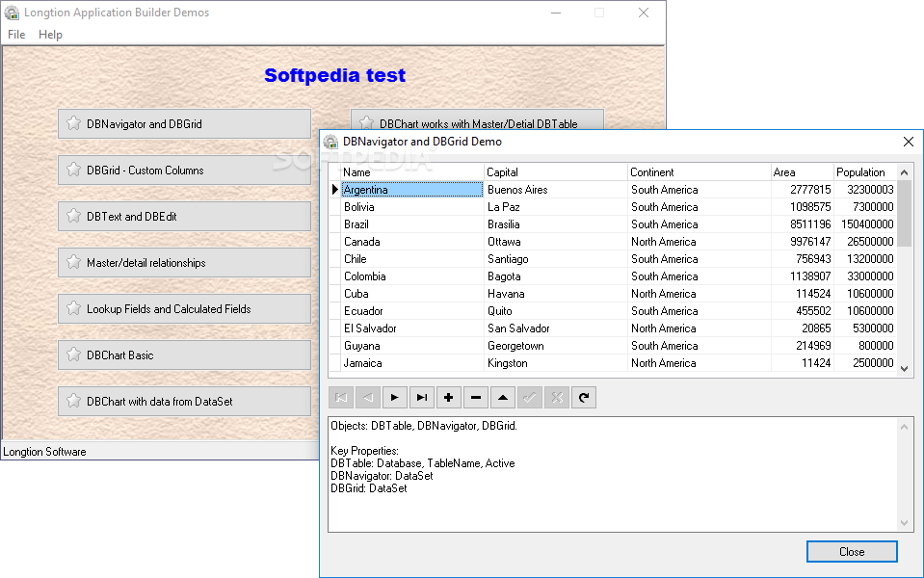Click the Post Edit checkmark control

pos(530,397)
